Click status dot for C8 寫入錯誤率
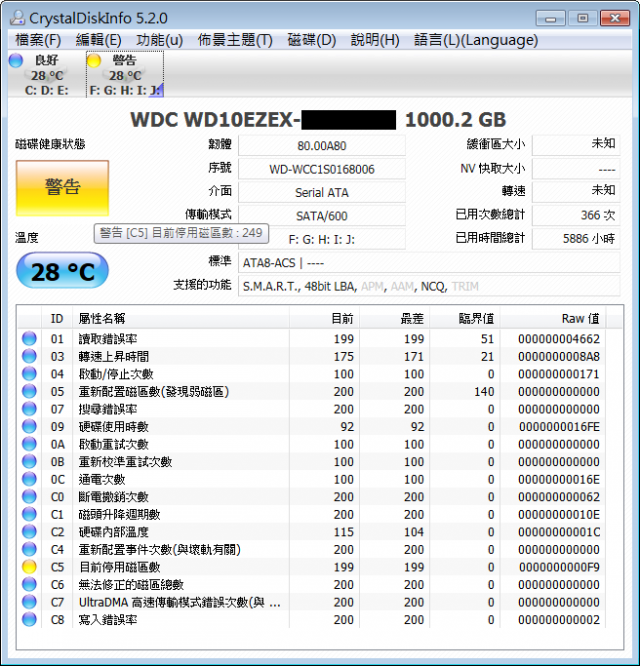Viewport: 640px width, 667px height. 29,619
